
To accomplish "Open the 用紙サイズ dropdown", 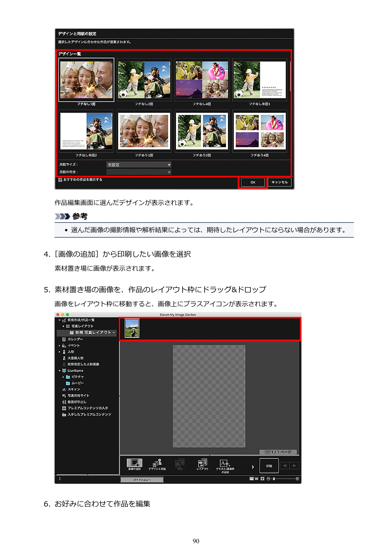I will pyautogui.click(x=139, y=165).
